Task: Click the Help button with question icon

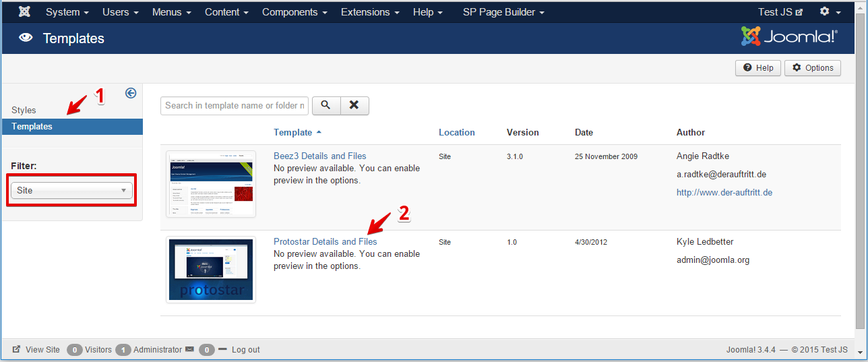Action: (758, 68)
